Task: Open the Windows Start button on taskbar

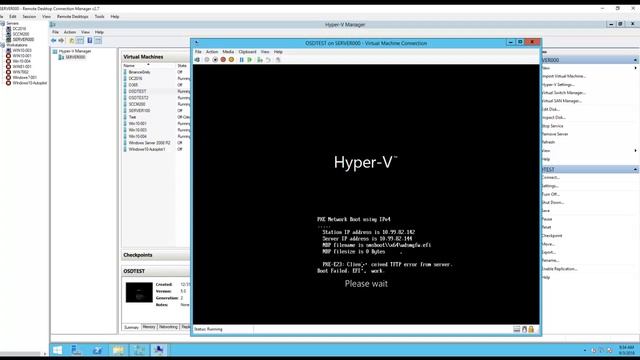Action: point(57,350)
